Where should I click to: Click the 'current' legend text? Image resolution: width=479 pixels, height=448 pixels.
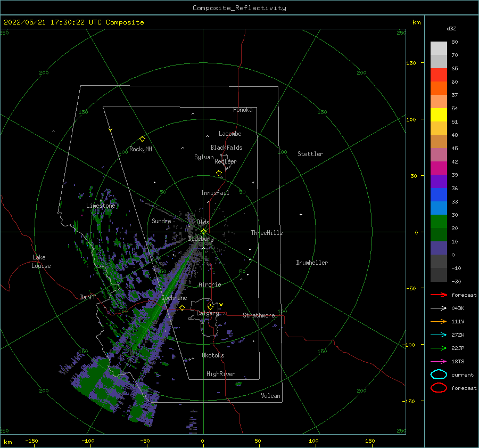pyautogui.click(x=462, y=374)
